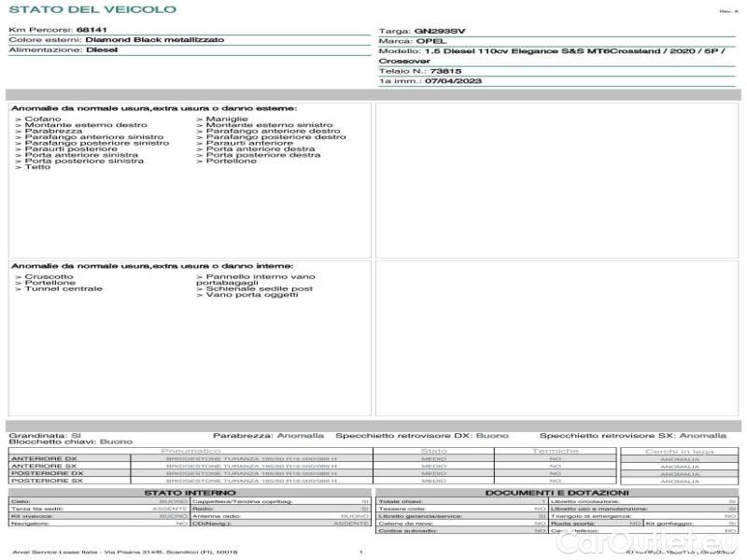The image size is (747, 560).
Task: Click the 'Pneumatico' column header
Action: 190,451
